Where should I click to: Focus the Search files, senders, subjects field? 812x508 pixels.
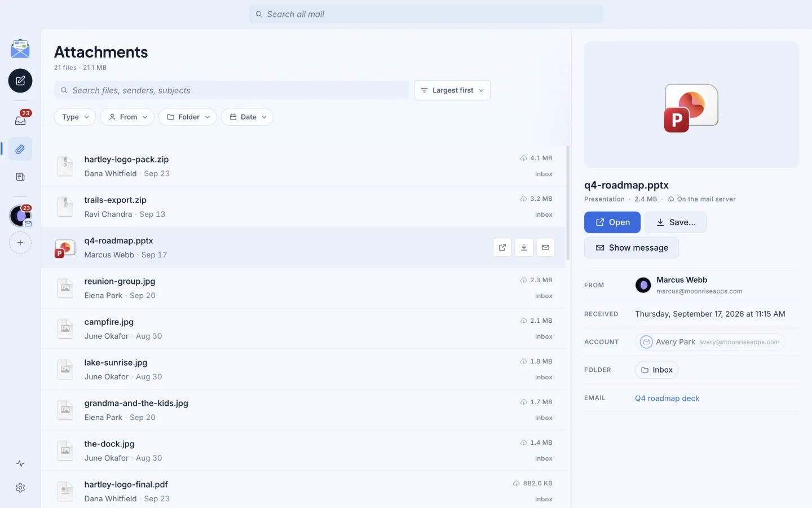(x=232, y=90)
